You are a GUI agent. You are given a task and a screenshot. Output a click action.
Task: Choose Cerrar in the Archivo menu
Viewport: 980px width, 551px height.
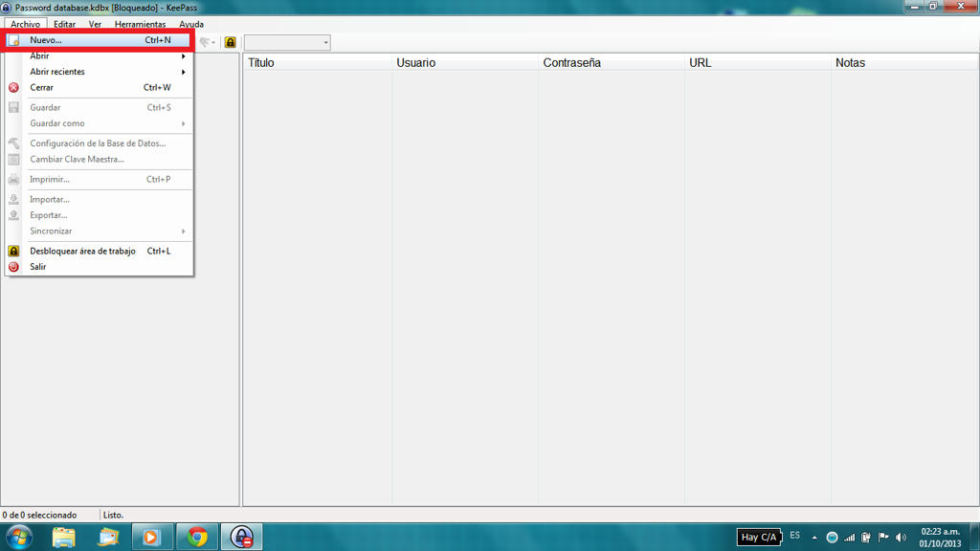(100, 87)
